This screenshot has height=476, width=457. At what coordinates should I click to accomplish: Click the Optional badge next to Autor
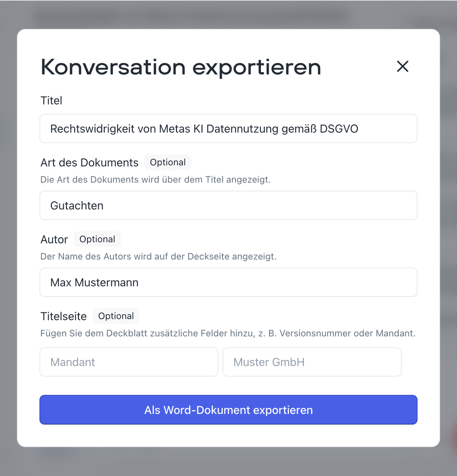(97, 239)
